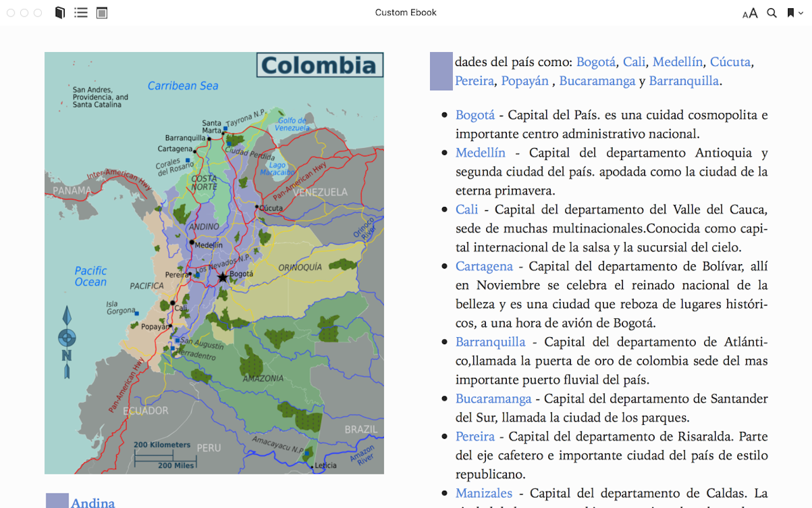Show the table of contents list

click(81, 13)
